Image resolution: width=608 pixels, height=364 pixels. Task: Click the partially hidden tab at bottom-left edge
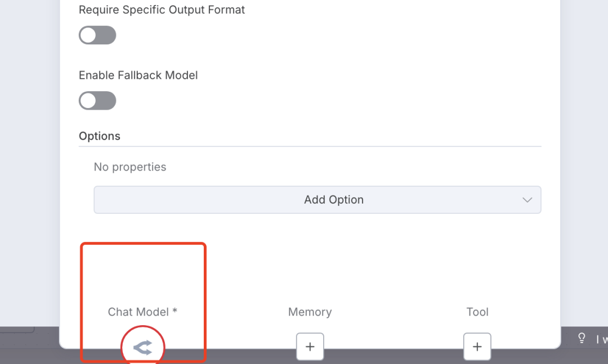pos(17,329)
